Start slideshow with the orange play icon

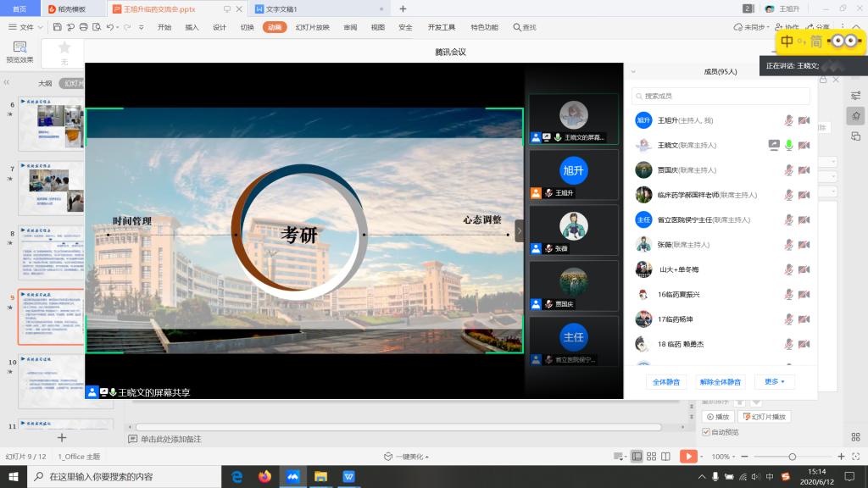688,457
